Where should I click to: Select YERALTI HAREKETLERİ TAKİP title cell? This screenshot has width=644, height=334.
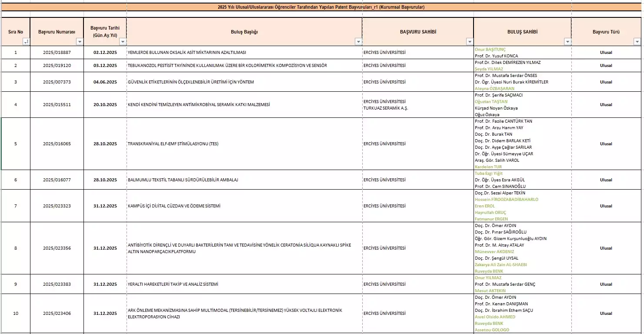click(x=173, y=284)
